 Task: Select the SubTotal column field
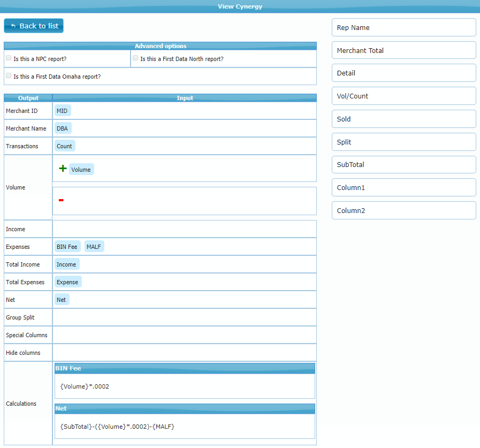click(x=403, y=165)
